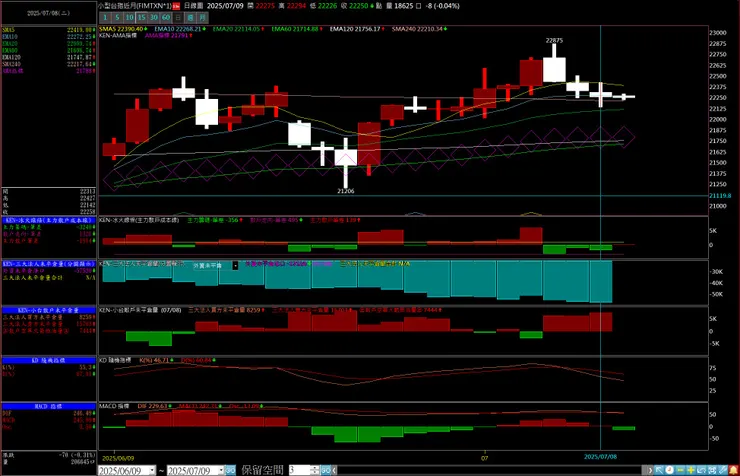Click GO button after reserved space field

(326, 470)
